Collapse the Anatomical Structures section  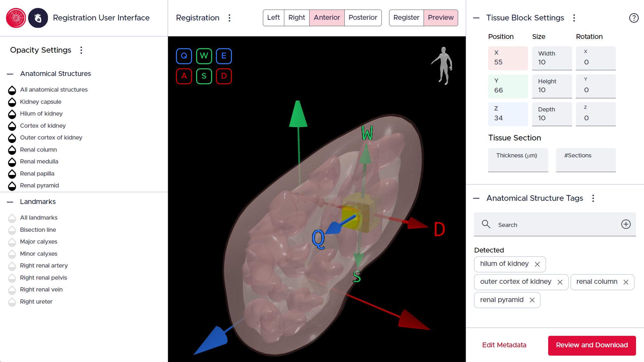point(10,74)
